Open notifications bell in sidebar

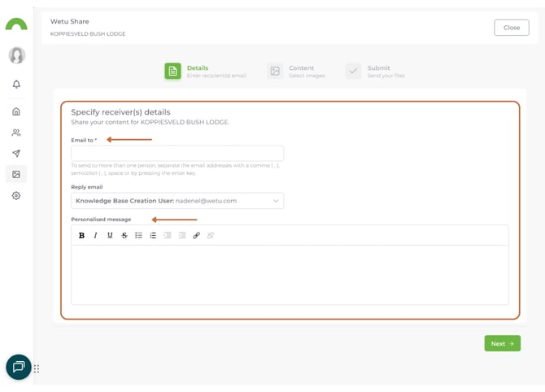[16, 85]
